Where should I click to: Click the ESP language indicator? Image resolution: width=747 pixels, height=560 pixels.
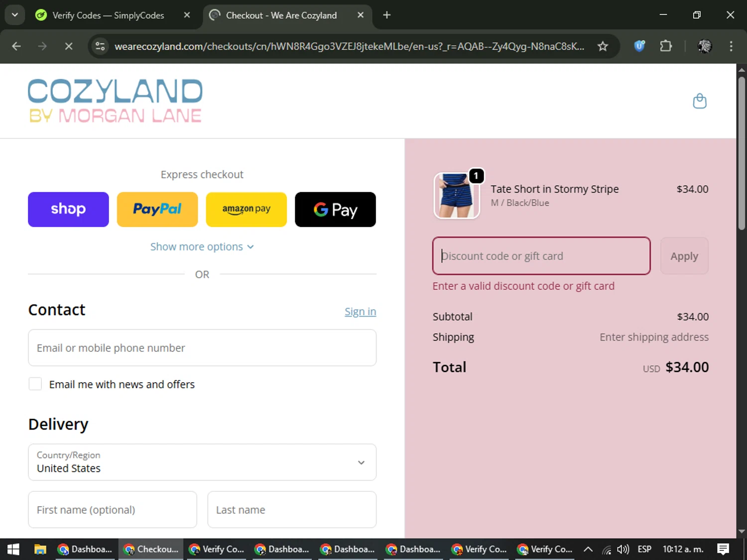(644, 549)
